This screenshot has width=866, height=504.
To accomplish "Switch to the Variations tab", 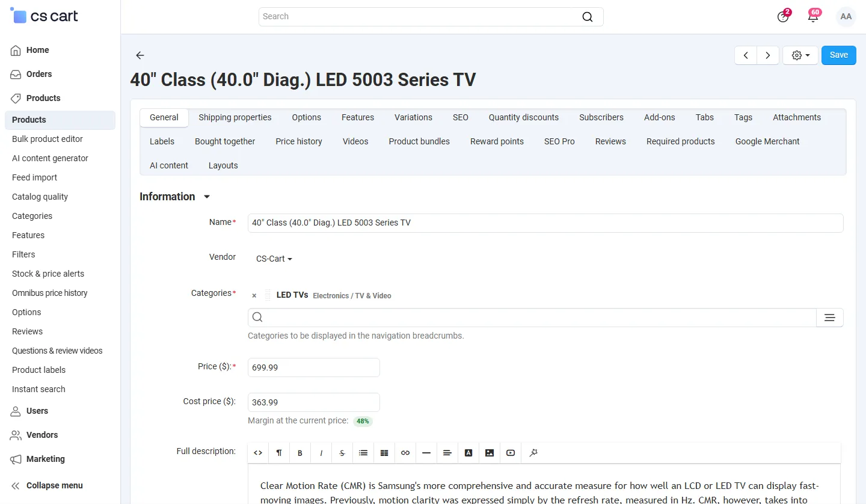I will pyautogui.click(x=413, y=117).
